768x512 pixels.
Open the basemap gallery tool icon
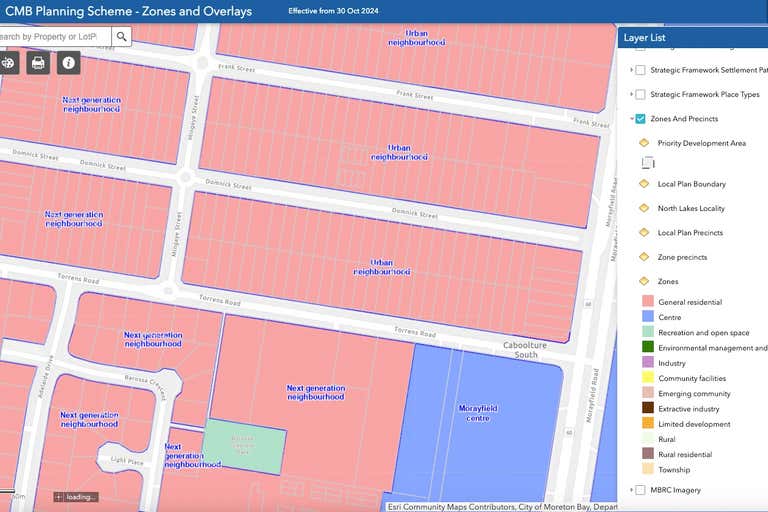(x=8, y=63)
